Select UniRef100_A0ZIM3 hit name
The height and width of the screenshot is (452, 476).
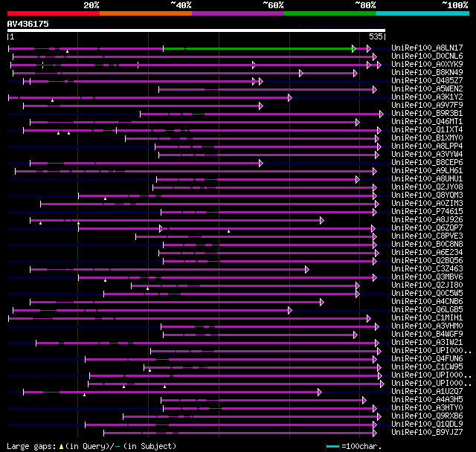coord(427,203)
